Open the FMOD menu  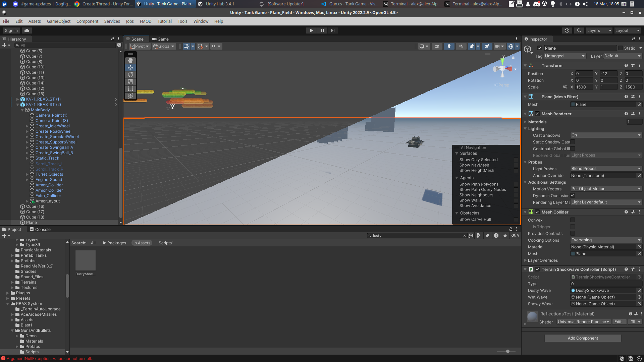point(146,21)
